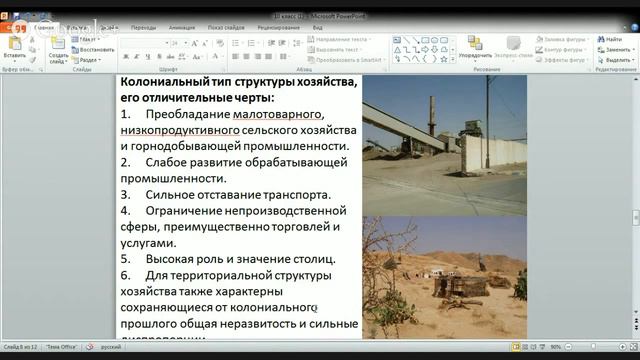The width and height of the screenshot is (640, 360).
Task: Click the Восстановить slide button
Action: (93, 50)
